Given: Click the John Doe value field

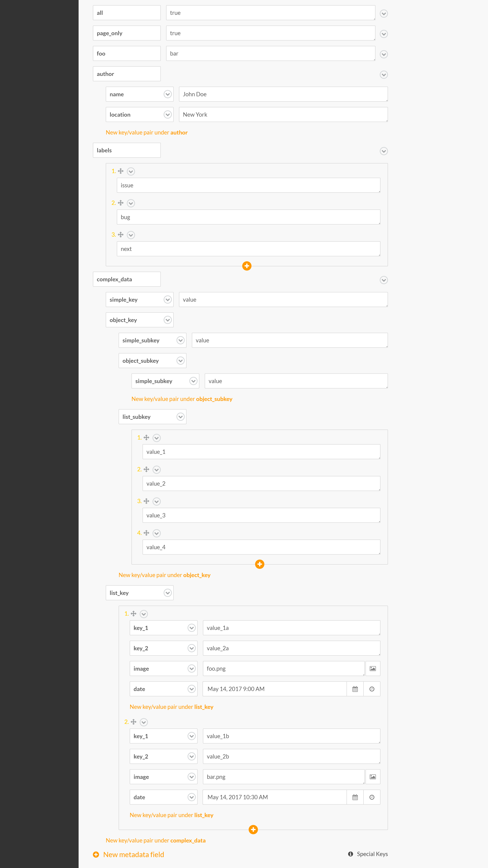Looking at the screenshot, I should click(x=283, y=94).
